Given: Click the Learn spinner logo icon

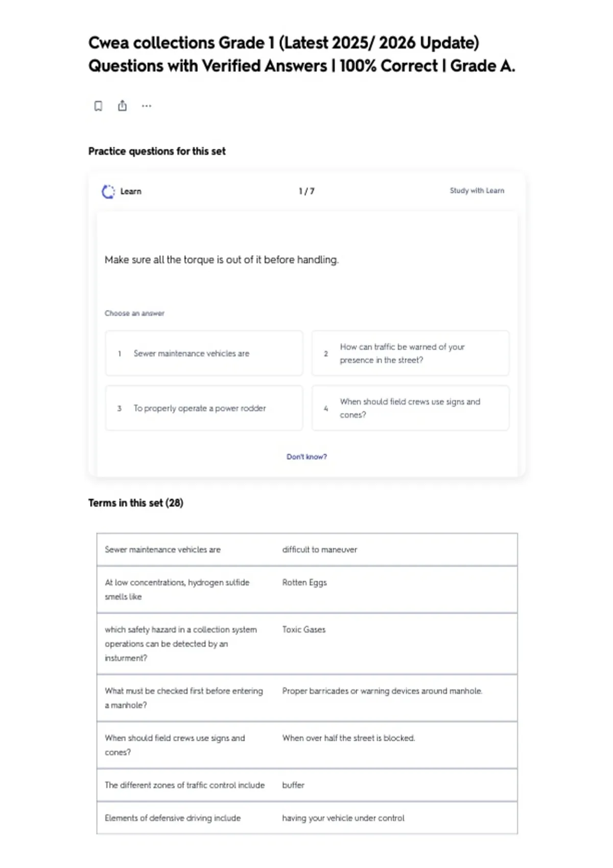Looking at the screenshot, I should point(108,191).
